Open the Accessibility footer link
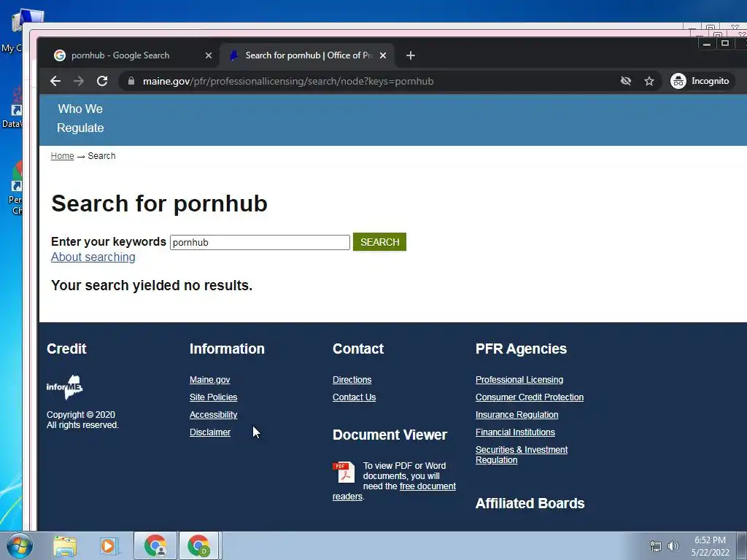 pyautogui.click(x=213, y=415)
